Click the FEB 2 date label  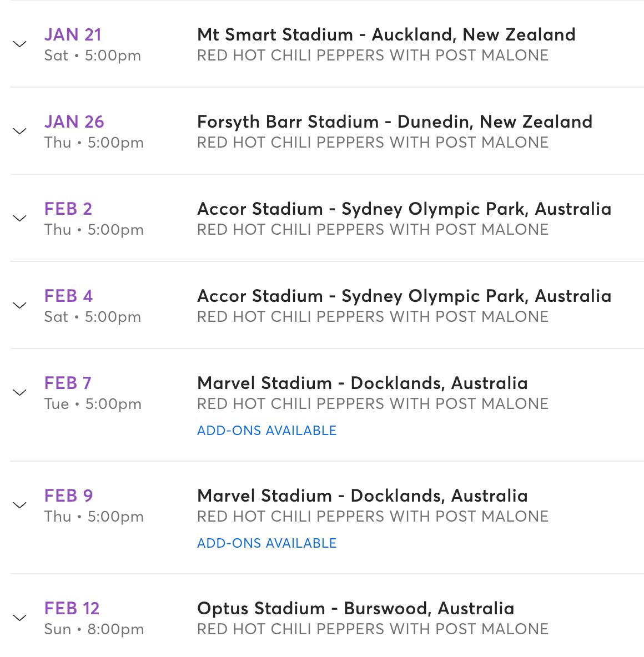pyautogui.click(x=68, y=209)
